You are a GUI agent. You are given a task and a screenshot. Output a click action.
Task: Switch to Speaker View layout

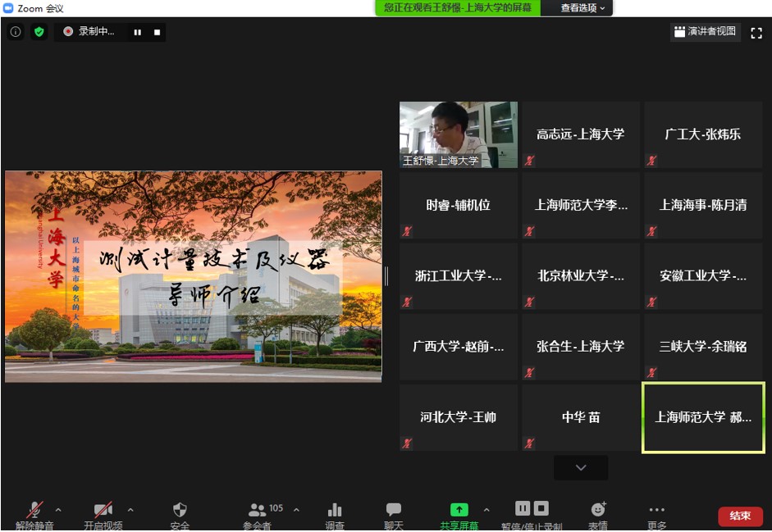(706, 32)
